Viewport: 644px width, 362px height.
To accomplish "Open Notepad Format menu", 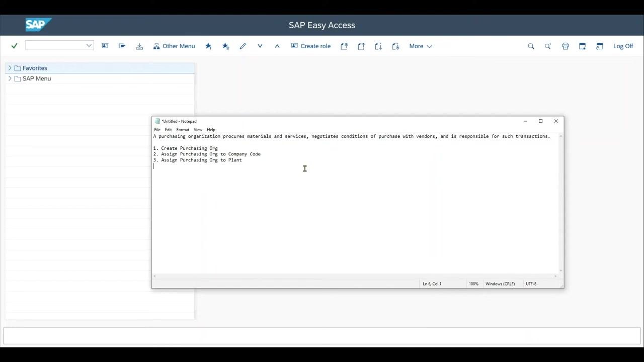I will (183, 130).
